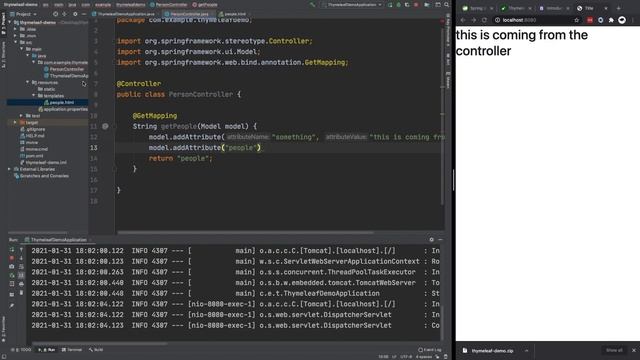The image size is (640, 360).
Task: Click Chrome profile avatar icon
Action: pyautogui.click(x=622, y=20)
